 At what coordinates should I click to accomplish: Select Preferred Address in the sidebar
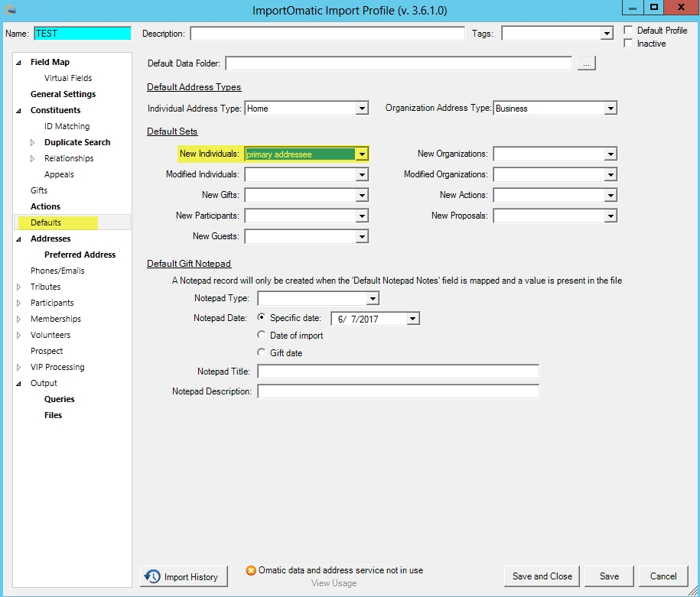80,255
